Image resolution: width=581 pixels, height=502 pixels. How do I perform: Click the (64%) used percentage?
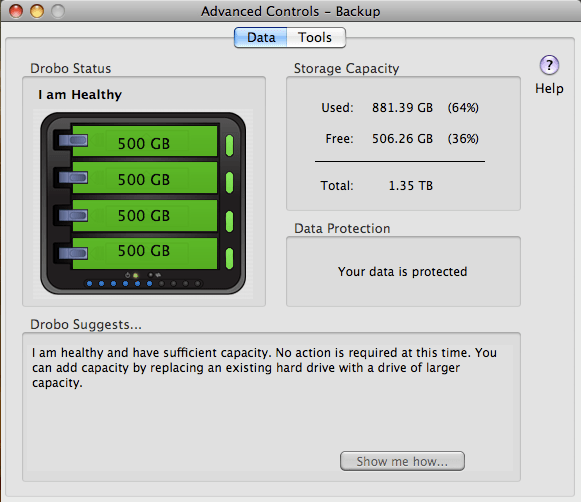pyautogui.click(x=463, y=107)
